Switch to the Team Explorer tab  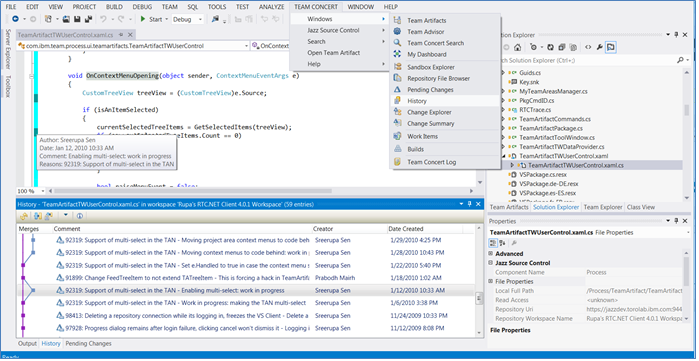tap(603, 207)
